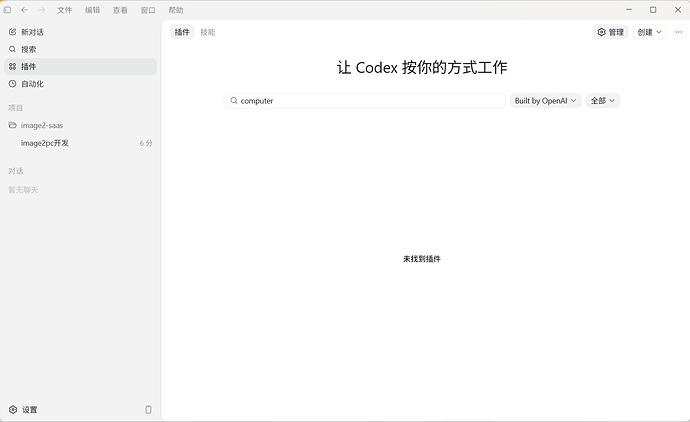Open the 查看 menu

pyautogui.click(x=120, y=10)
